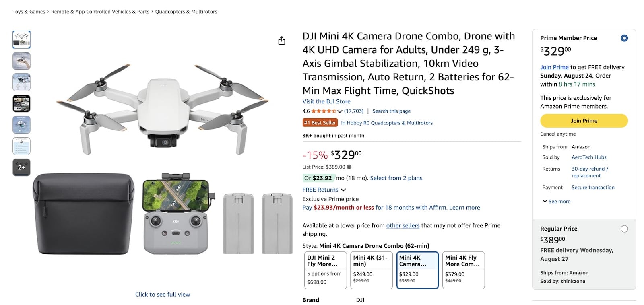
Task: Click to see full view of the image
Action: (163, 294)
